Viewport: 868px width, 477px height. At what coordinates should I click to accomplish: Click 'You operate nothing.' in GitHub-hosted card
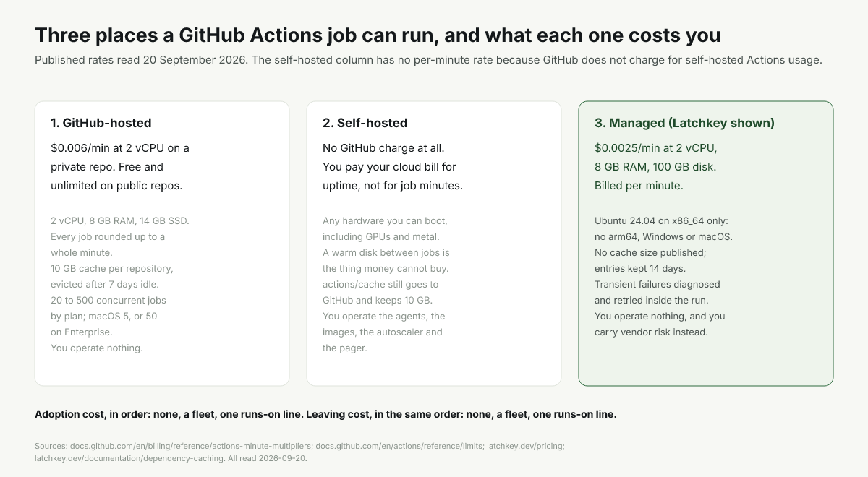[x=97, y=348]
